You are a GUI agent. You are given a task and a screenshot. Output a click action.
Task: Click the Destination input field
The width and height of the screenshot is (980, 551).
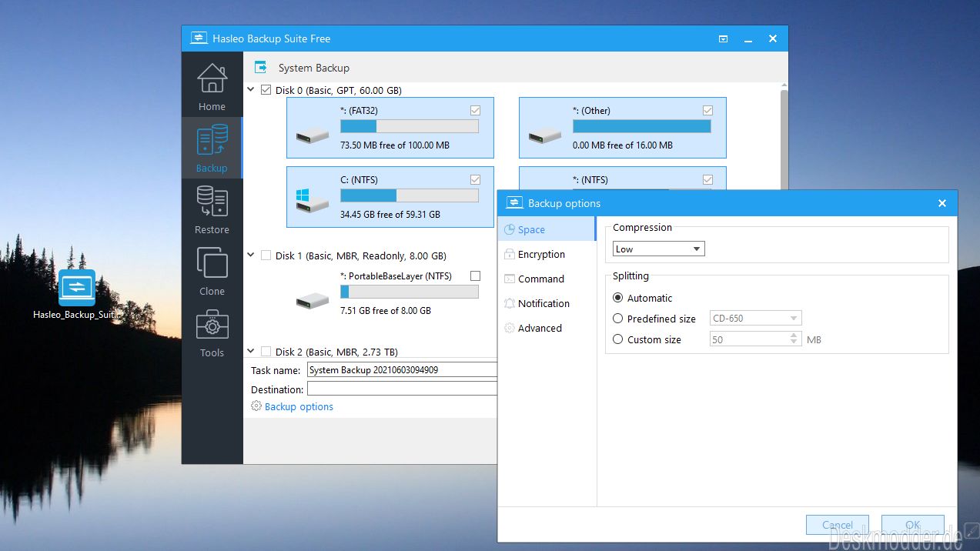click(402, 389)
